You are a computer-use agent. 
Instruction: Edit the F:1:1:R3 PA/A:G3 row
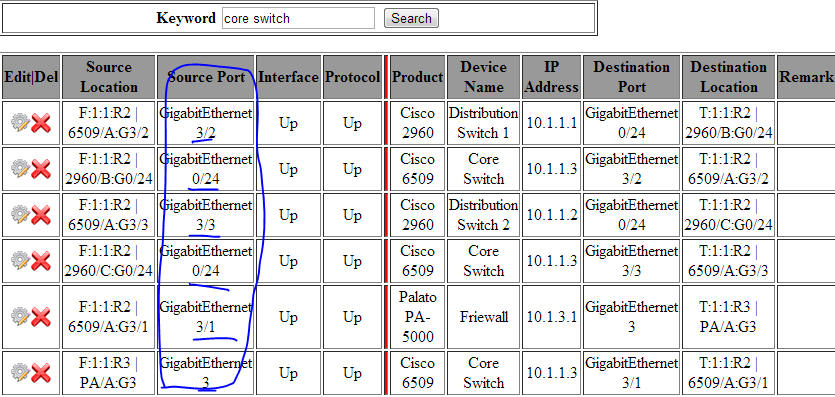(20, 373)
